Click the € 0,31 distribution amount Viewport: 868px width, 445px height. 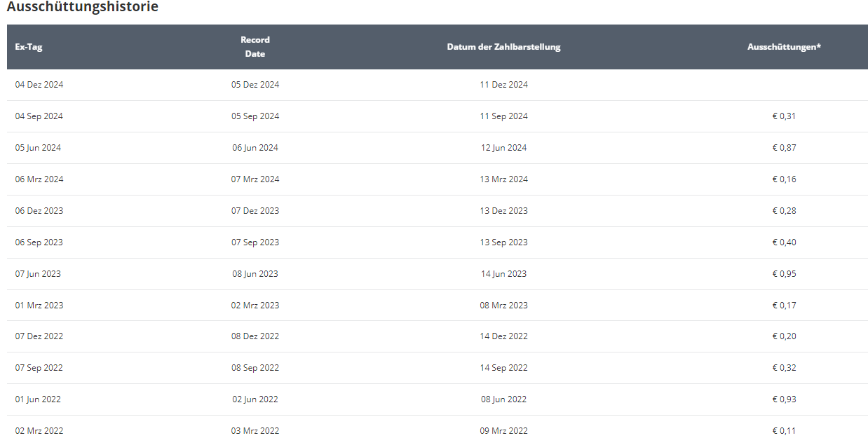click(784, 116)
